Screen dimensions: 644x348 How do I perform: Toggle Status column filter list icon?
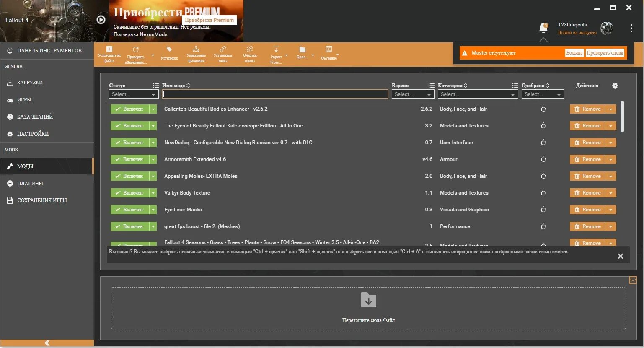[155, 86]
